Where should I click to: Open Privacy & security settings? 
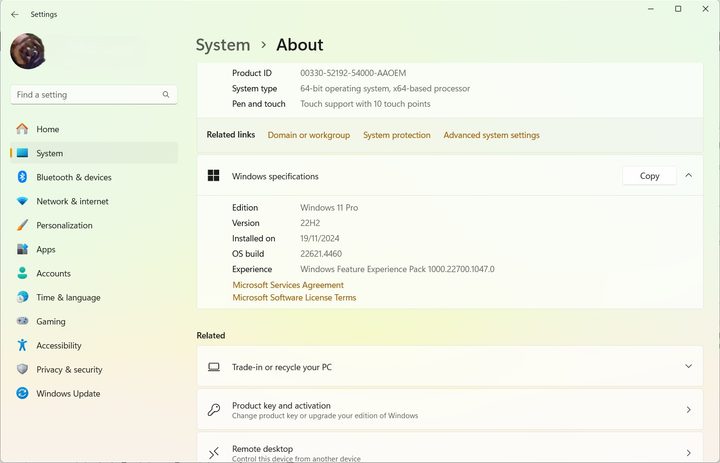(x=94, y=369)
